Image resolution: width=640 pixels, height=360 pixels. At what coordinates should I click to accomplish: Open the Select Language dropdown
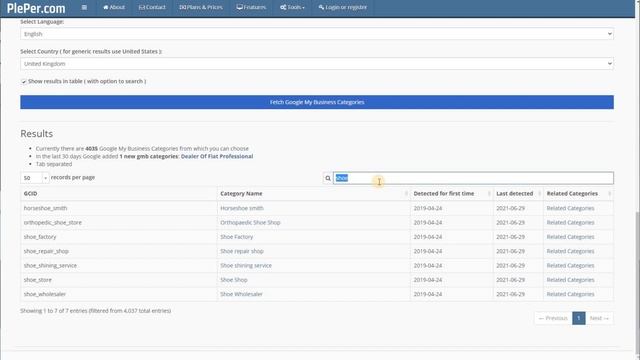coord(317,34)
